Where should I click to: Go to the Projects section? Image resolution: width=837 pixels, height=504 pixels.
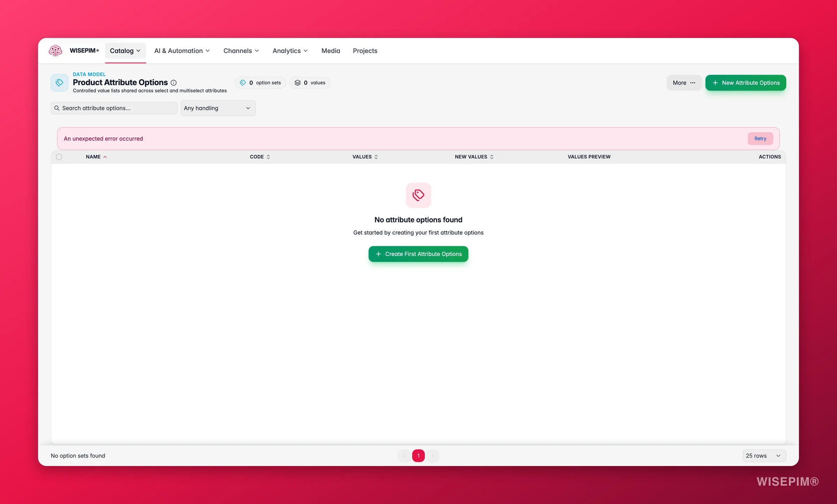pos(365,51)
